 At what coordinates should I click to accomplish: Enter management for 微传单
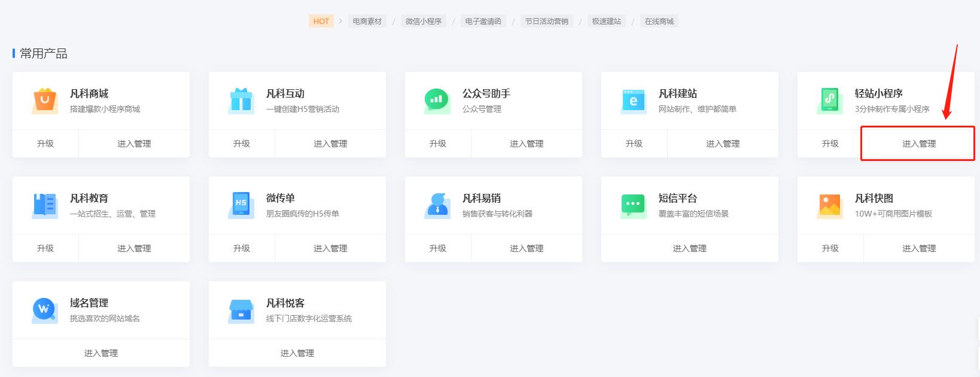[x=330, y=248]
